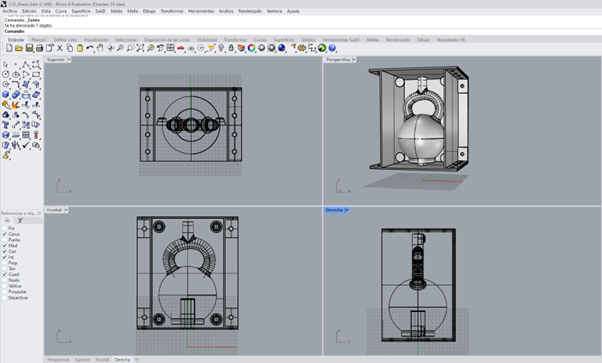Enable the Punto object snap
The image size is (602, 363).
5,240
